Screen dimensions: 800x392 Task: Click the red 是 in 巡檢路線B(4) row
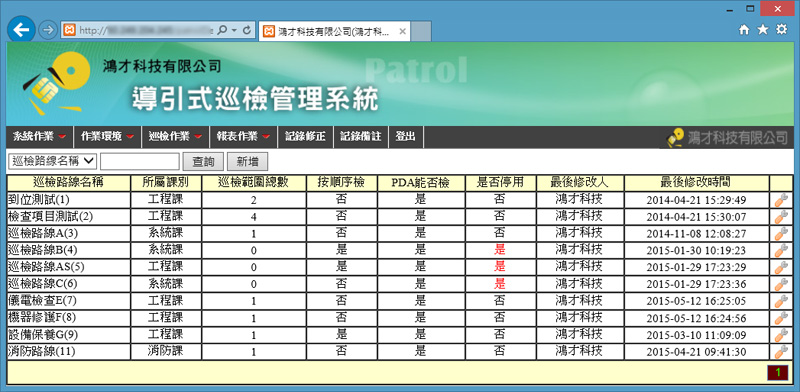coord(500,250)
